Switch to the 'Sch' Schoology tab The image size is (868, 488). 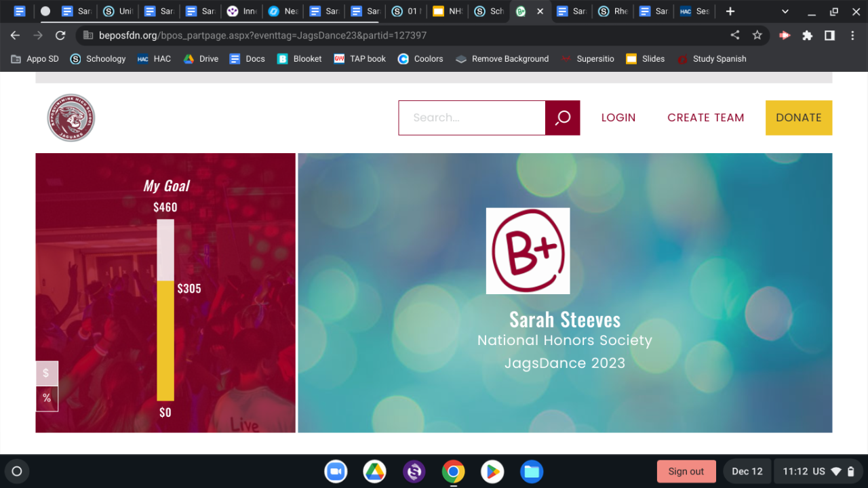(490, 12)
